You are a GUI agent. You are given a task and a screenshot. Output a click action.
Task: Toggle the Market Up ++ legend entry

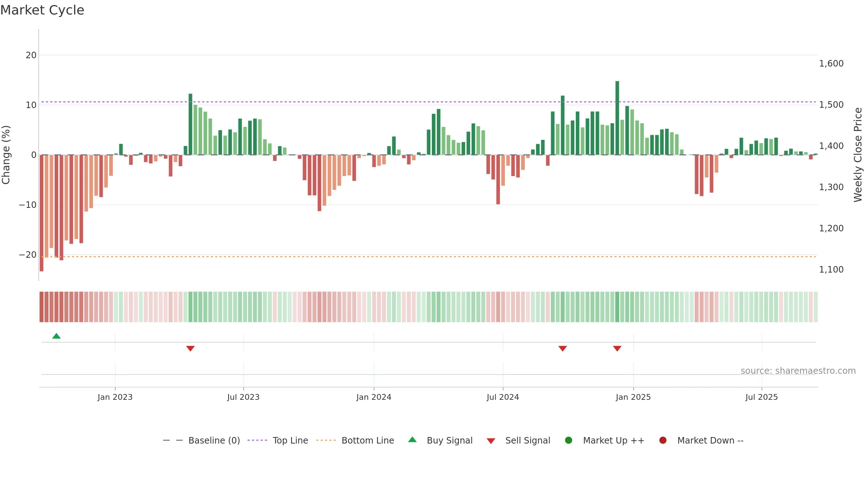[x=605, y=440]
